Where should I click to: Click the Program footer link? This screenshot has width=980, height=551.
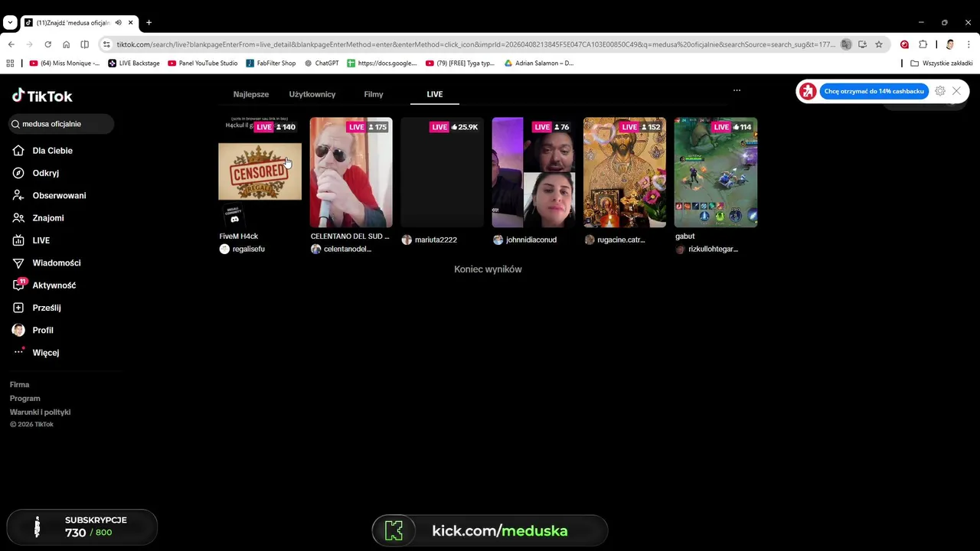24,399
